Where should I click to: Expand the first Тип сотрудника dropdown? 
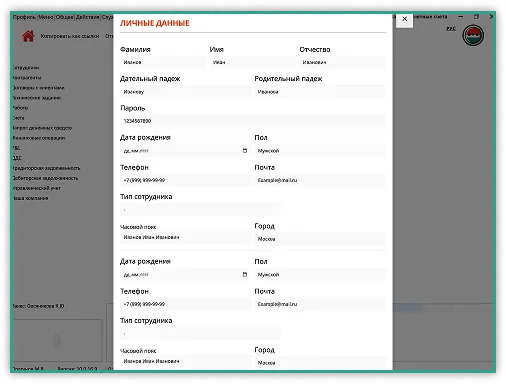click(x=200, y=210)
